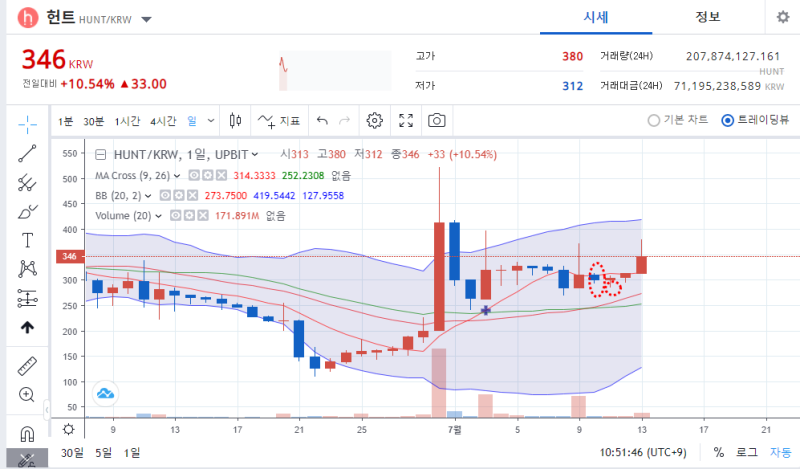Click the high price value 380

click(572, 56)
